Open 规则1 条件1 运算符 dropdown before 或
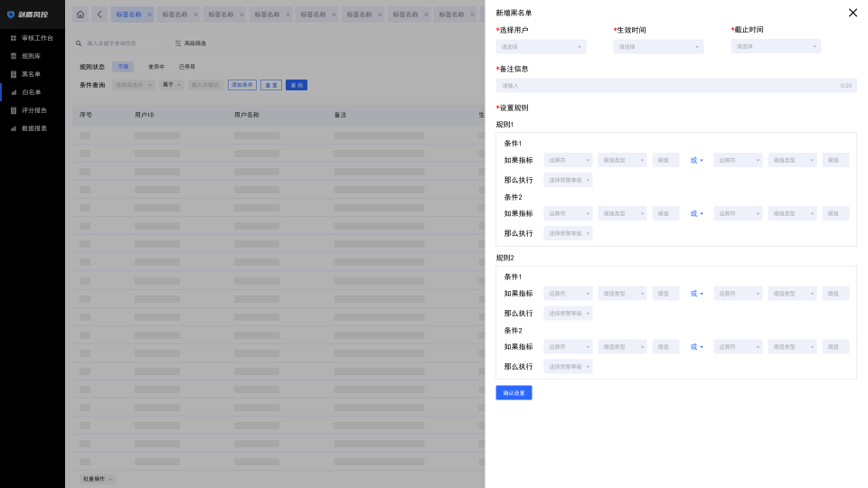 click(x=568, y=161)
